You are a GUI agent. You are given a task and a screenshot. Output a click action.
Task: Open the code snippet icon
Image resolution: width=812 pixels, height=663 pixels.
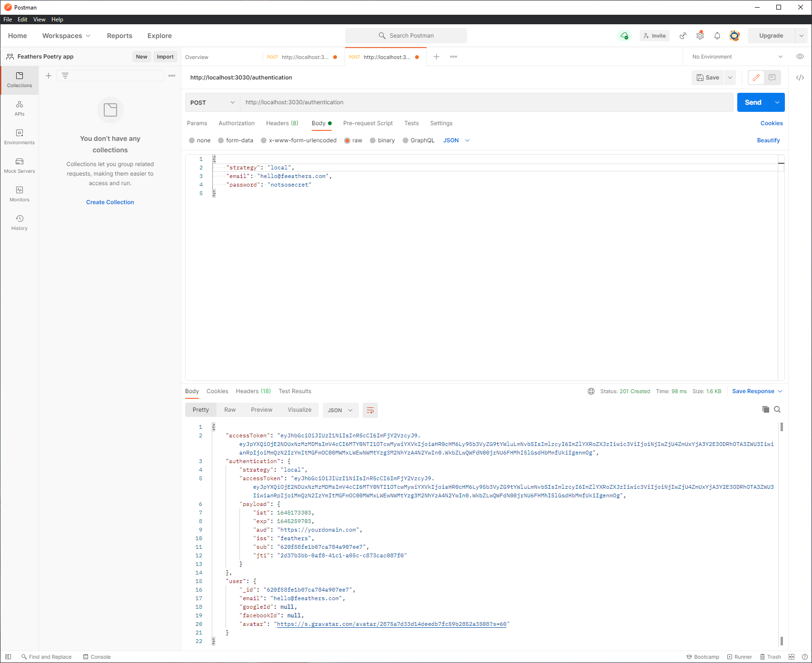tap(800, 78)
